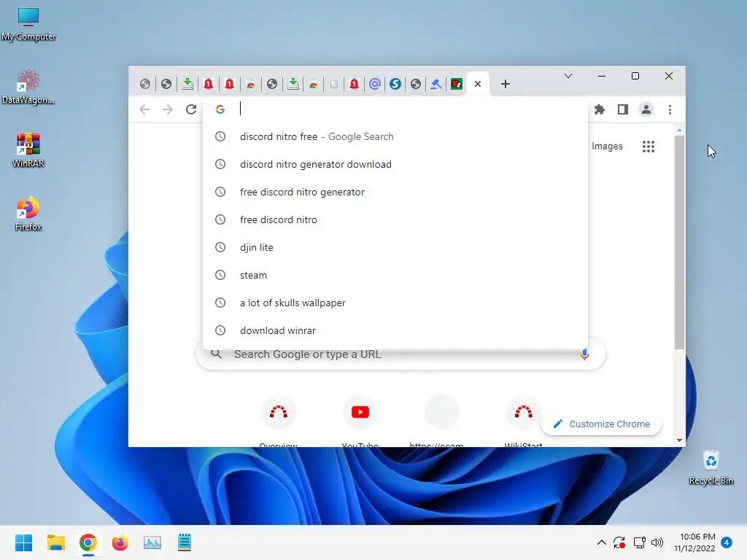Open the Overview shortcut tile

coord(279,420)
